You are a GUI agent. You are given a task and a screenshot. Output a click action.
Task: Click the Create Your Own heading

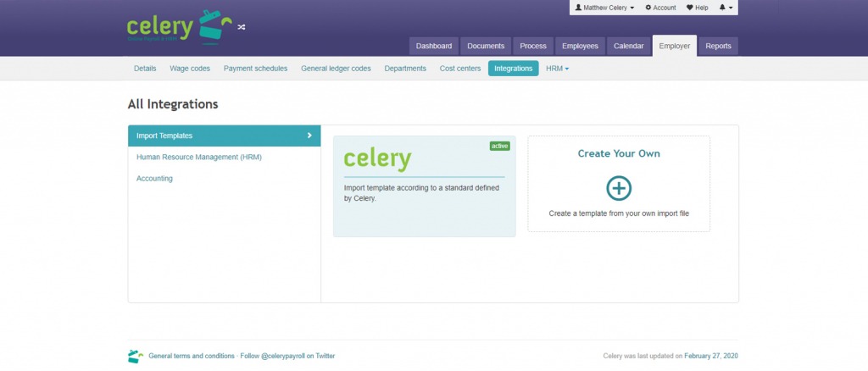619,153
